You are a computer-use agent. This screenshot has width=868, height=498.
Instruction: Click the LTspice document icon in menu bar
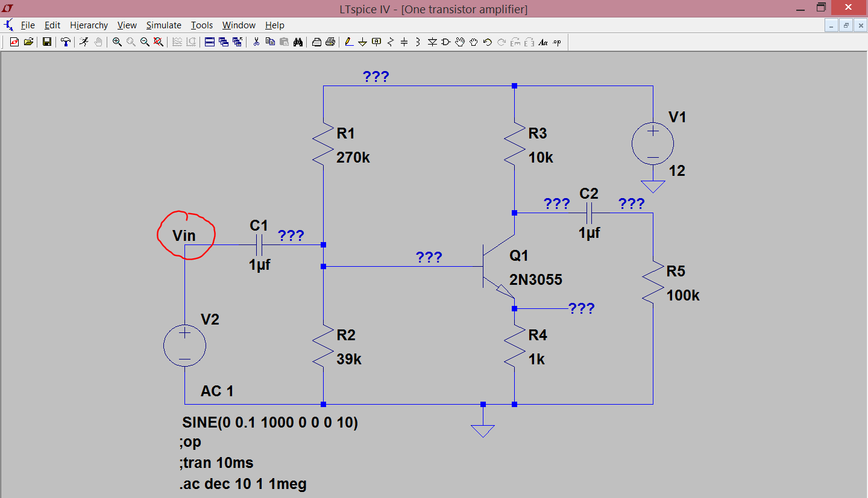[9, 25]
